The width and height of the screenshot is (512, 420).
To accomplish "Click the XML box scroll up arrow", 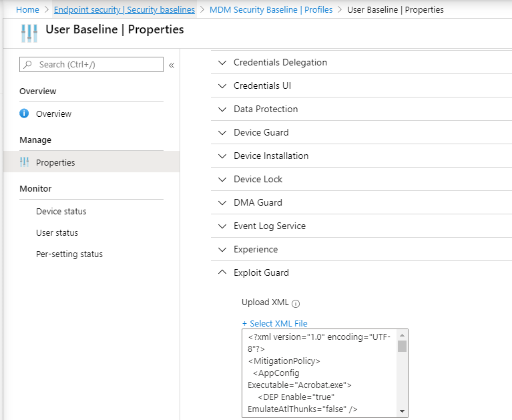I will [x=403, y=335].
